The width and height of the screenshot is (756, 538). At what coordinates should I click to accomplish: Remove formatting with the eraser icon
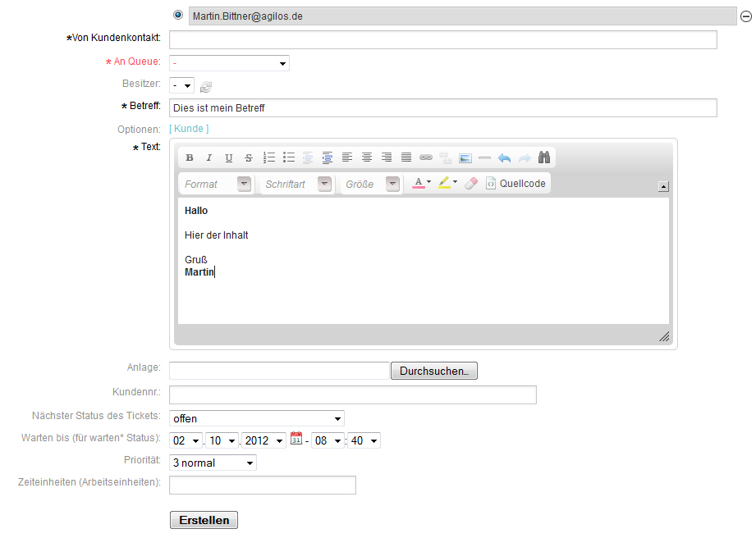[x=471, y=184]
